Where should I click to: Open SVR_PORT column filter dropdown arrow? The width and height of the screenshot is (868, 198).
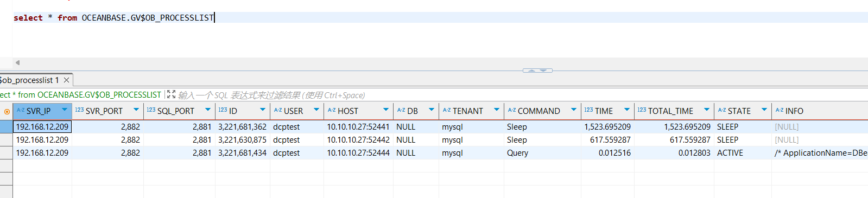point(136,110)
